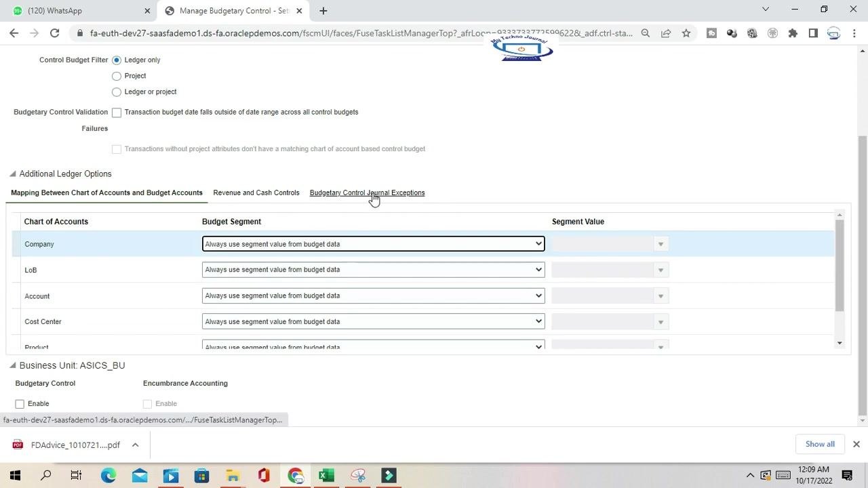Open the Chrome extensions puzzle icon
This screenshot has width=868, height=488.
click(793, 33)
